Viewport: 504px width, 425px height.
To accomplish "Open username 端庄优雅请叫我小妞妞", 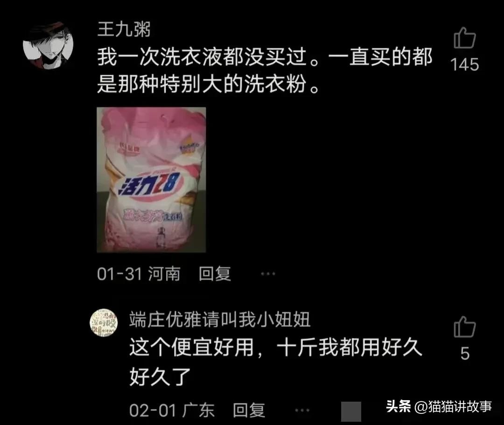I will (x=220, y=319).
